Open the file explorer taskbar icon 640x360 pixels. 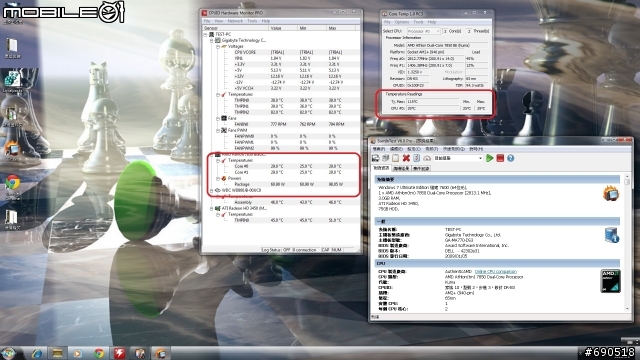click(x=57, y=353)
